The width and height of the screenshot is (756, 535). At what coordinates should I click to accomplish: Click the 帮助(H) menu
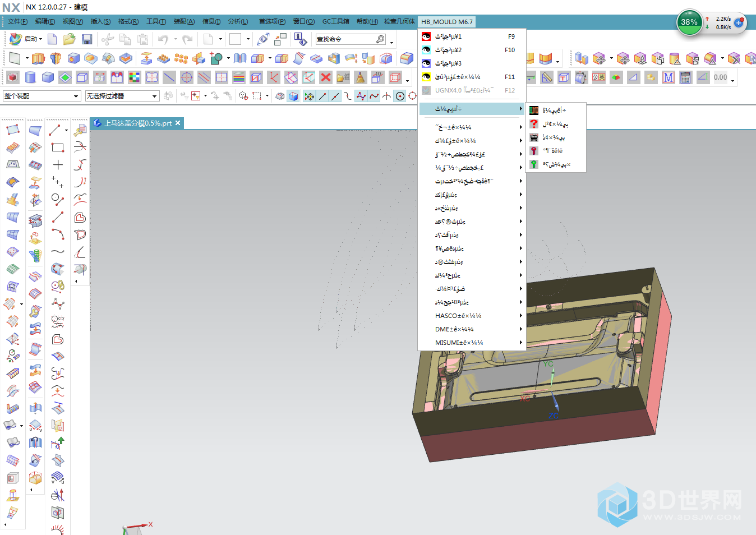tap(367, 22)
